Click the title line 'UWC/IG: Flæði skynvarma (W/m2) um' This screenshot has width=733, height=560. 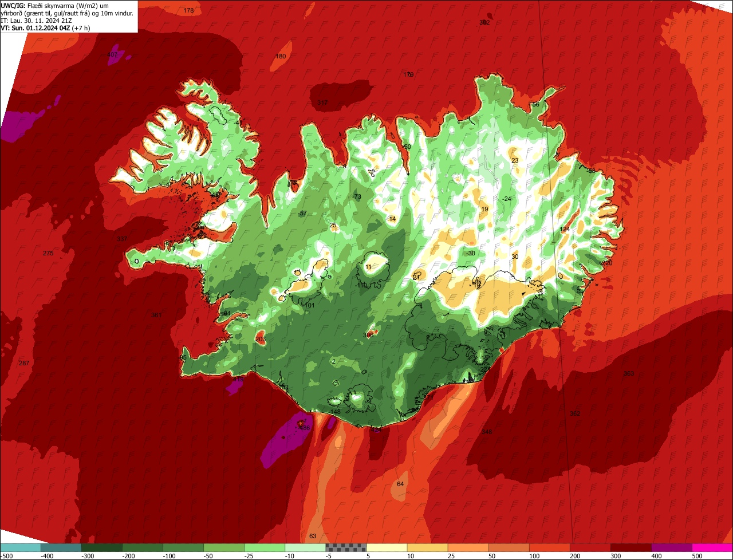[54, 5]
